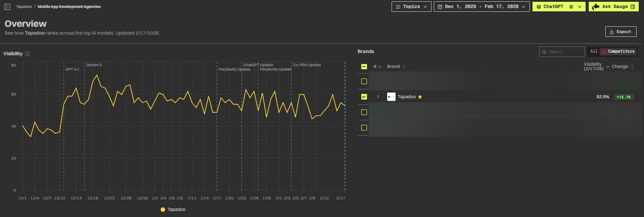Click the panel icon in Ask Gauge

click(633, 7)
